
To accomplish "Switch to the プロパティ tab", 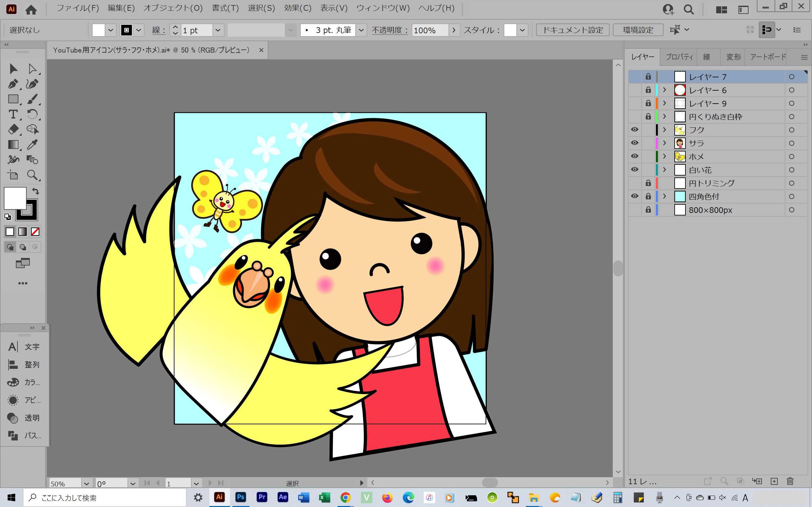I will [x=678, y=57].
